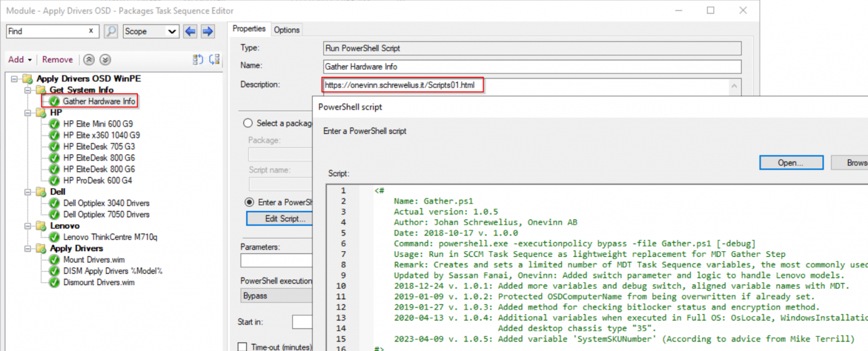Viewport: 868px width, 351px height.
Task: Click the blue back navigation arrow beside Scope
Action: click(190, 32)
